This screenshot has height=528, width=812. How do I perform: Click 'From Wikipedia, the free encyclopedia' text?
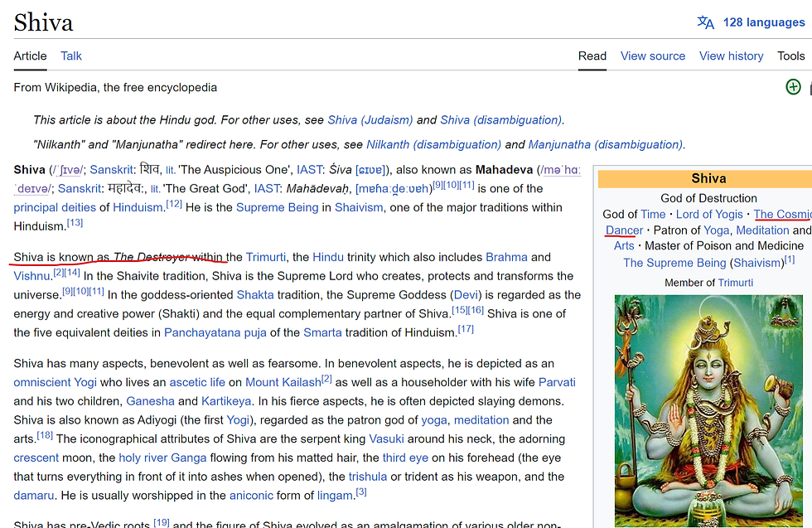[x=115, y=88]
